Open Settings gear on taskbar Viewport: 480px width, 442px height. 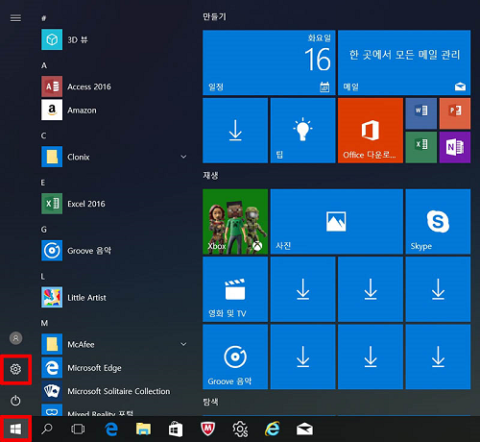[x=240, y=429]
